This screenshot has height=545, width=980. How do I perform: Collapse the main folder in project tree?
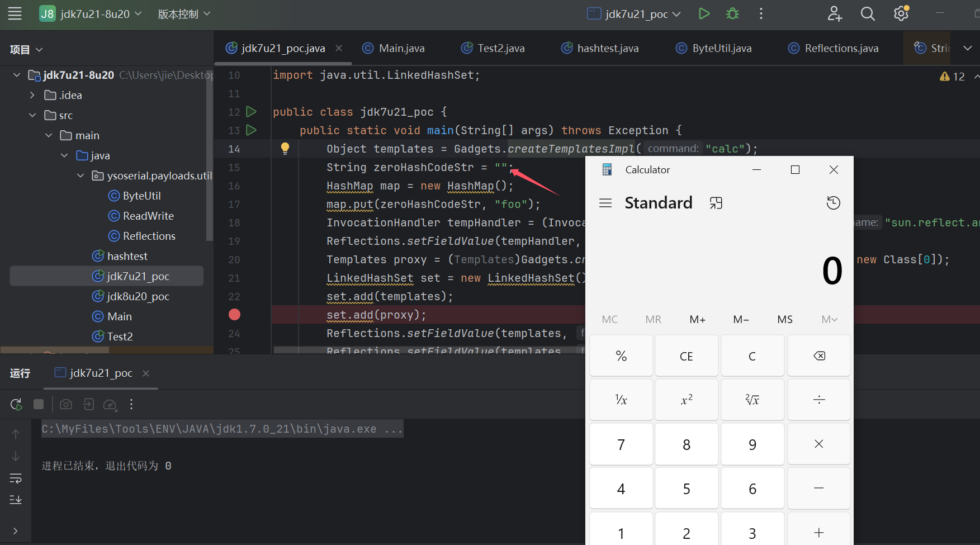click(49, 135)
